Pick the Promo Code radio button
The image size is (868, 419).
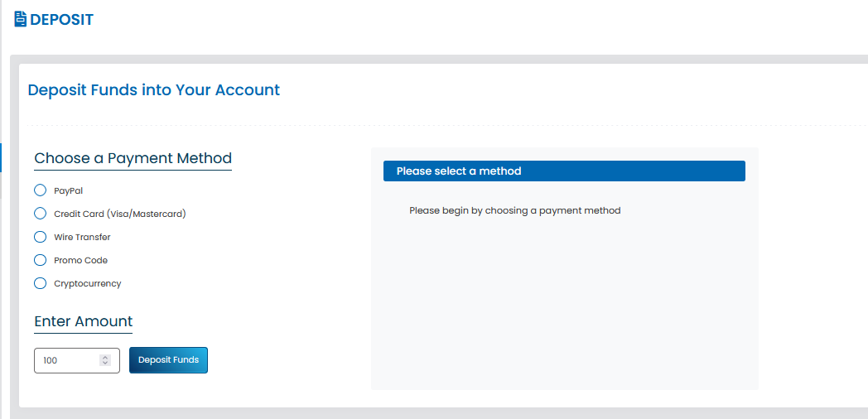[40, 260]
